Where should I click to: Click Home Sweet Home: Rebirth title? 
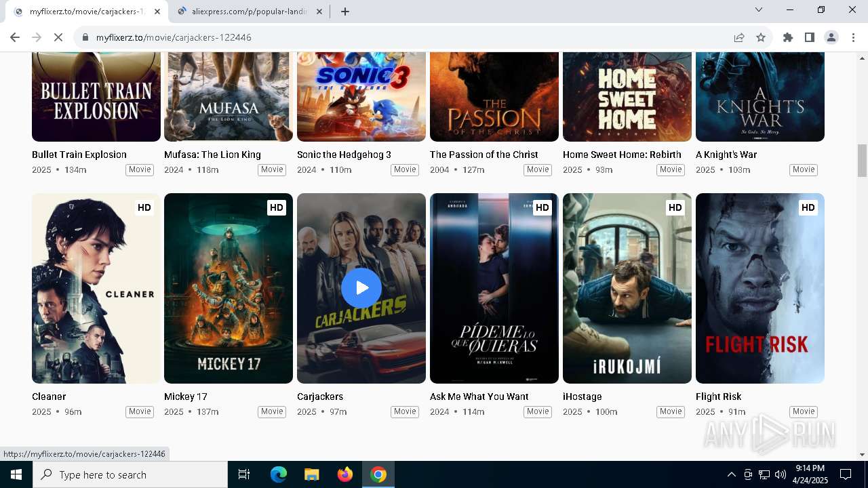click(622, 155)
